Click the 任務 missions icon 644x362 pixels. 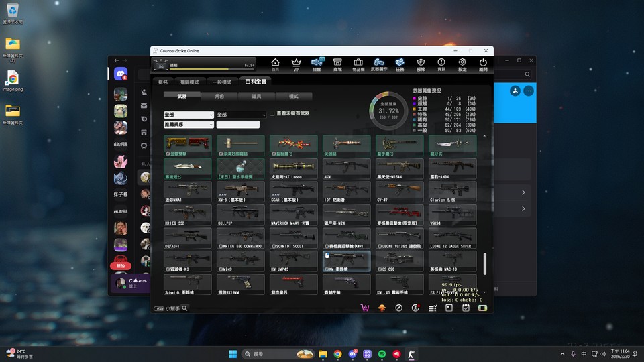[400, 64]
